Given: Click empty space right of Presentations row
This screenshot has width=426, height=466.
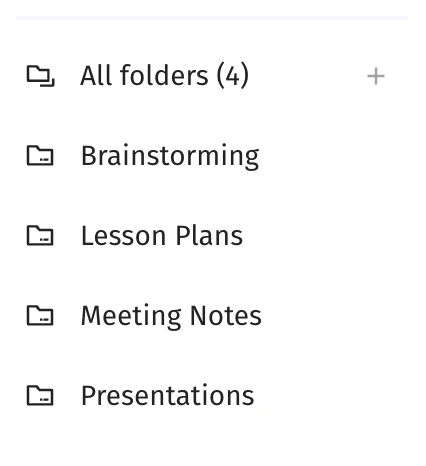Looking at the screenshot, I should (330, 396).
